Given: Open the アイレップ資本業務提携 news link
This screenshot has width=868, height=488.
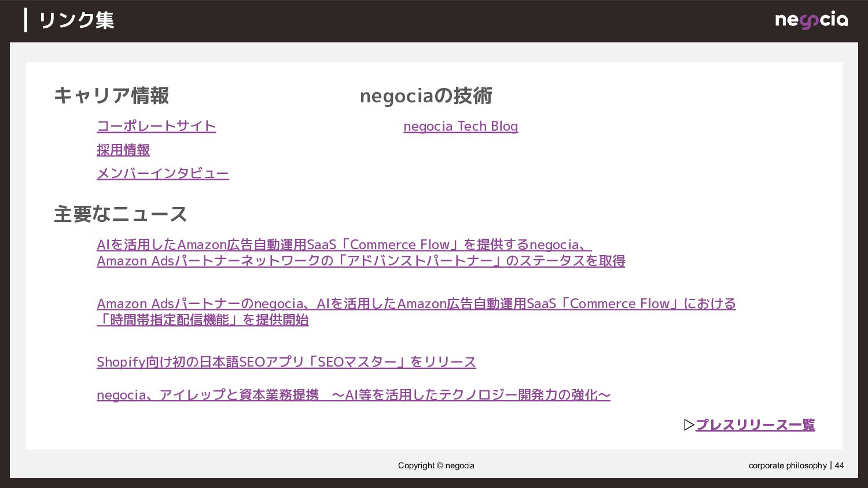Looking at the screenshot, I should coord(354,395).
